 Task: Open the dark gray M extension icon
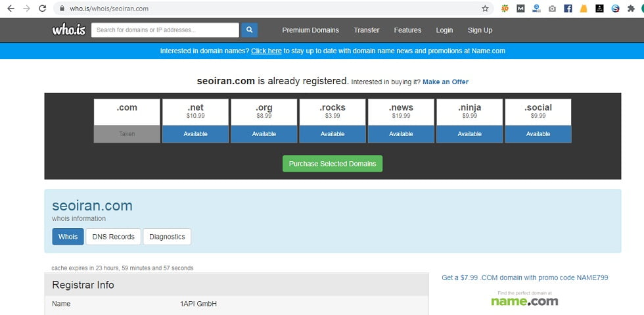(520, 9)
